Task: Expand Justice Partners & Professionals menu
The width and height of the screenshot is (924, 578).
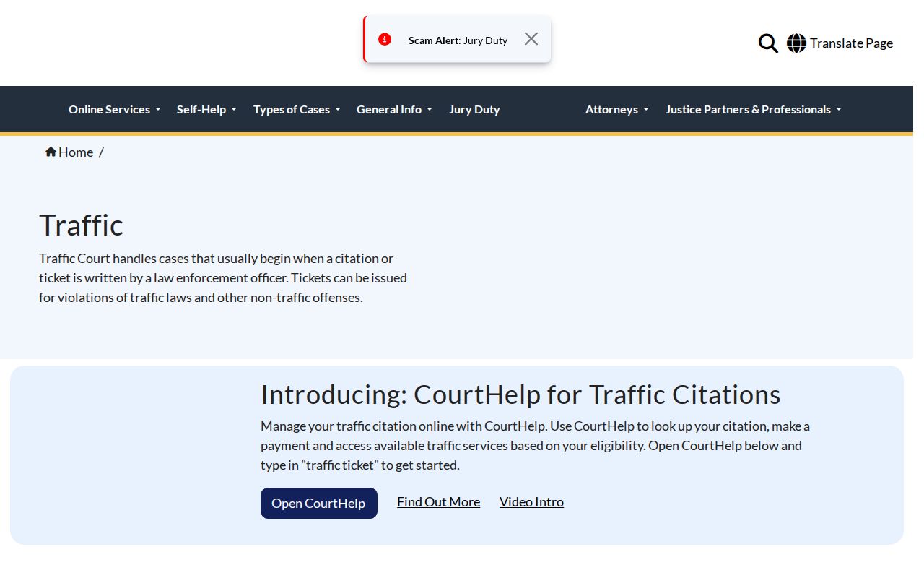Action: pos(754,110)
